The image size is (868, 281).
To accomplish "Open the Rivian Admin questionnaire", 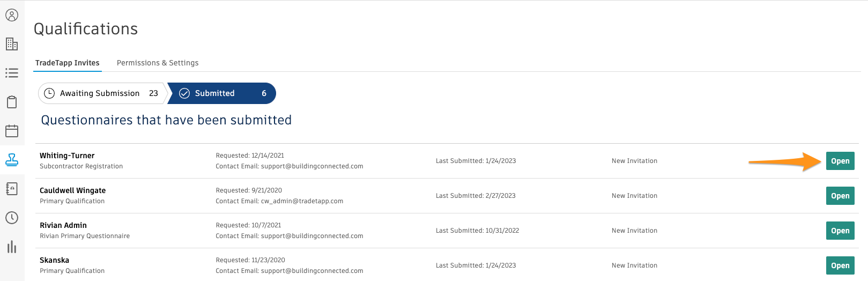I will [840, 231].
